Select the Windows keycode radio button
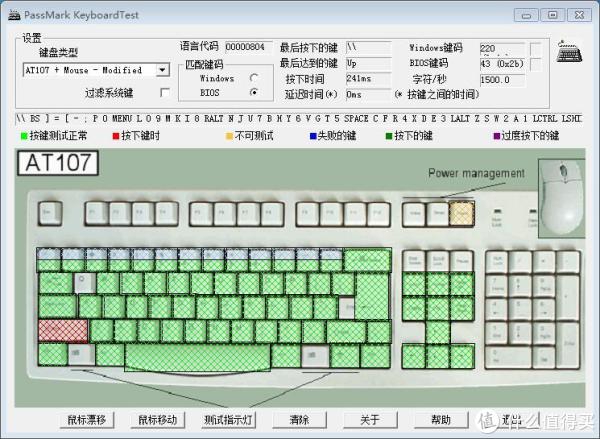600x439 pixels. pos(254,78)
